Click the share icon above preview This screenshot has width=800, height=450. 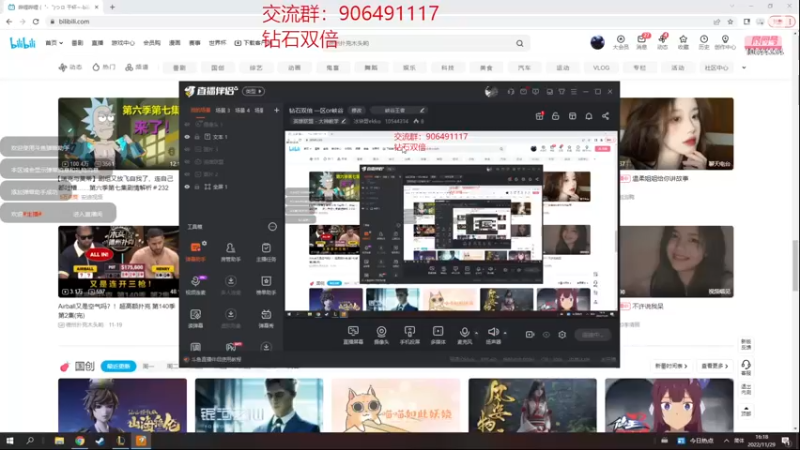[x=606, y=116]
